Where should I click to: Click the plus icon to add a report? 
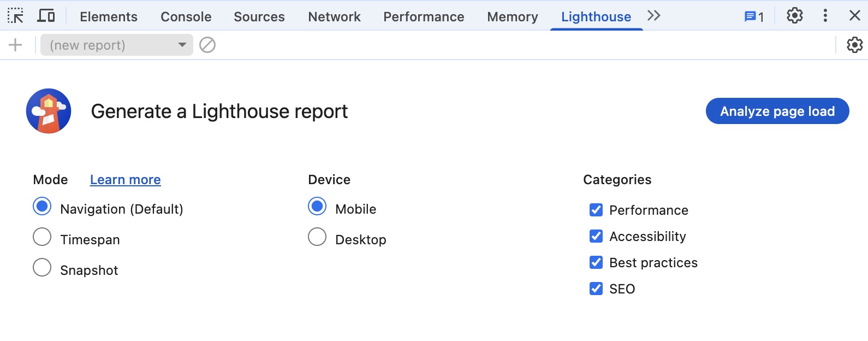[x=15, y=45]
